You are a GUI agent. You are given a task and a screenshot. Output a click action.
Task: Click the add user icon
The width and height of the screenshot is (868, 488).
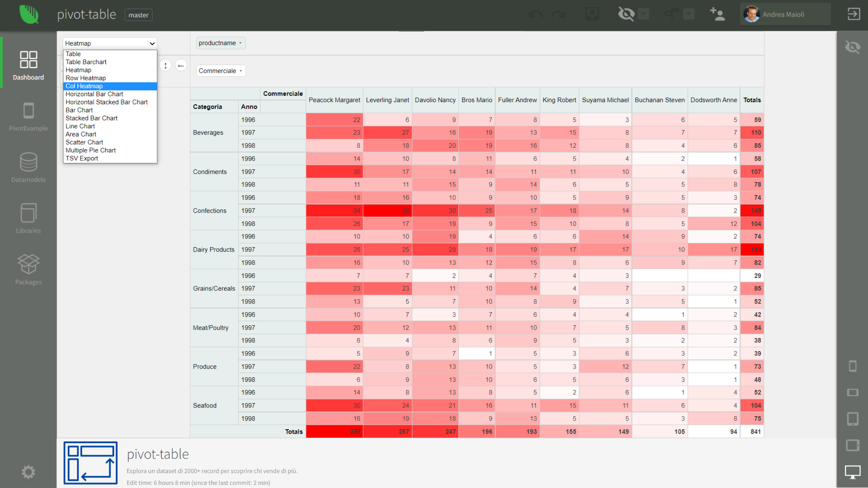point(717,14)
